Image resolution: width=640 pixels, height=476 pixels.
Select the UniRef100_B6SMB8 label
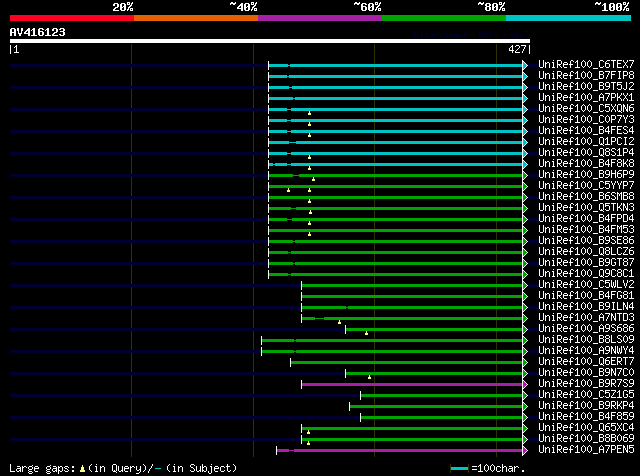click(586, 196)
